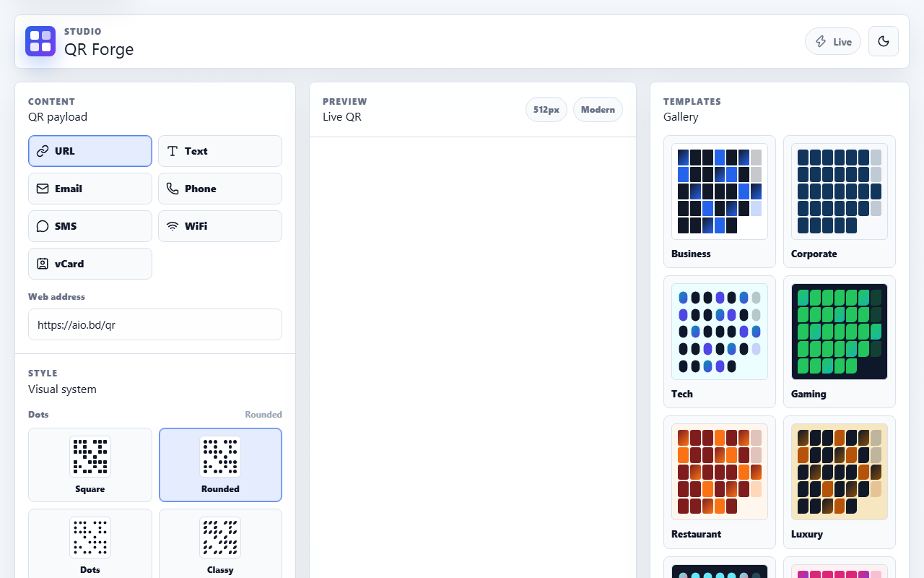924x578 pixels.
Task: Click the envelope icon beside Email
Action: [x=43, y=189]
